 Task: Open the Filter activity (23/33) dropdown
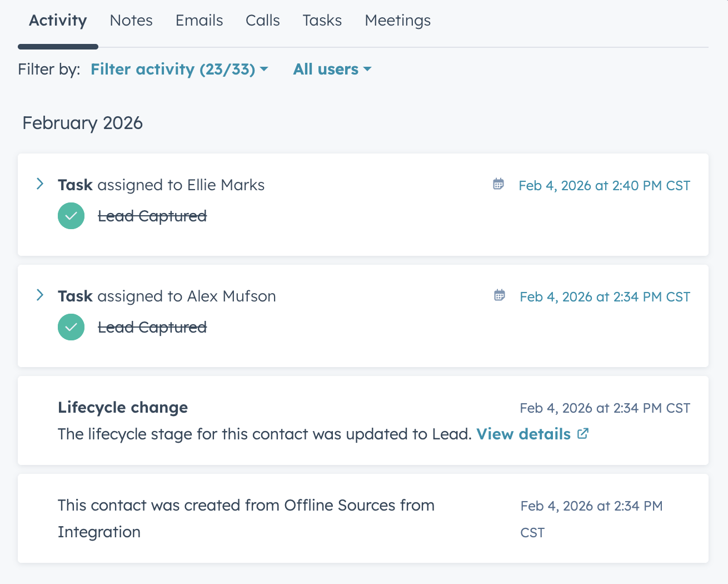tap(179, 70)
